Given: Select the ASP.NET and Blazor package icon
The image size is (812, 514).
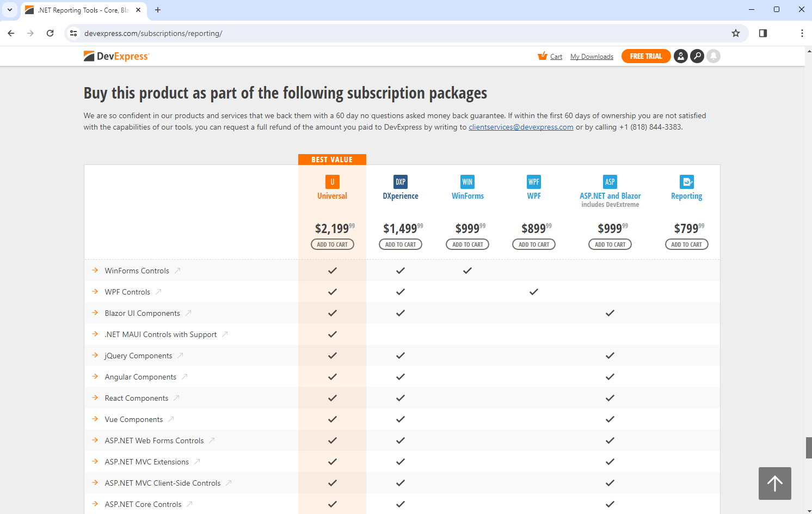Looking at the screenshot, I should click(x=610, y=181).
